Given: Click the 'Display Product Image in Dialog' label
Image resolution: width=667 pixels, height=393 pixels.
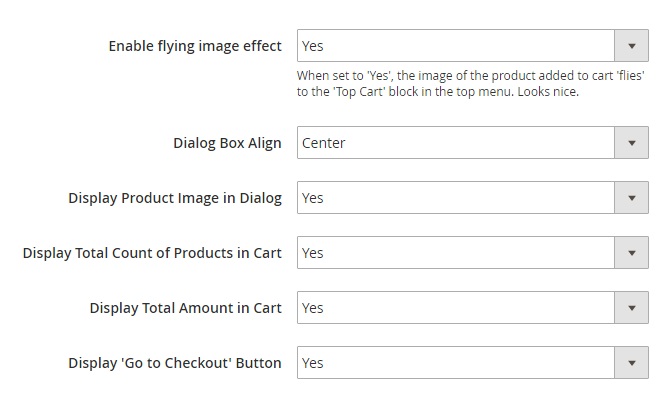Looking at the screenshot, I should (x=175, y=198).
